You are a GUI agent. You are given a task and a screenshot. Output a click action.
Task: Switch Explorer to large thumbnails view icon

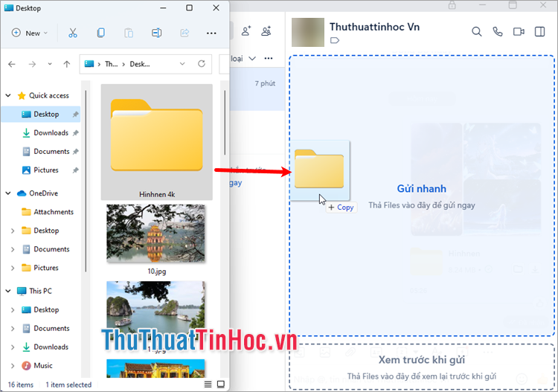(x=221, y=384)
